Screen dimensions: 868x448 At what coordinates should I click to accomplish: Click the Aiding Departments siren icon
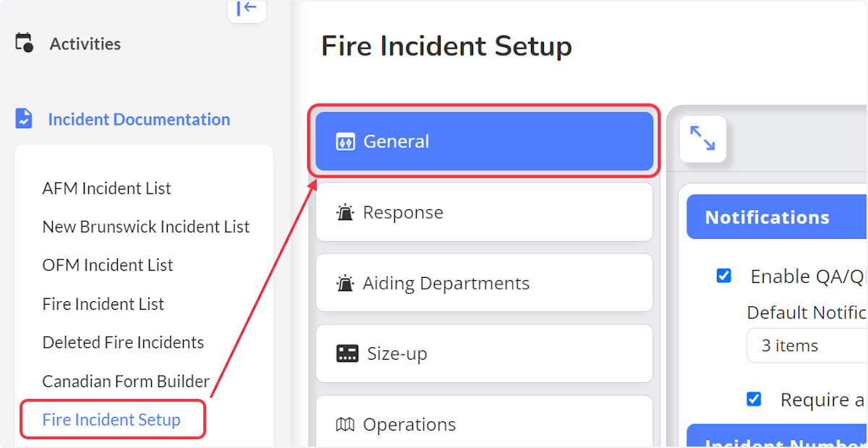345,283
